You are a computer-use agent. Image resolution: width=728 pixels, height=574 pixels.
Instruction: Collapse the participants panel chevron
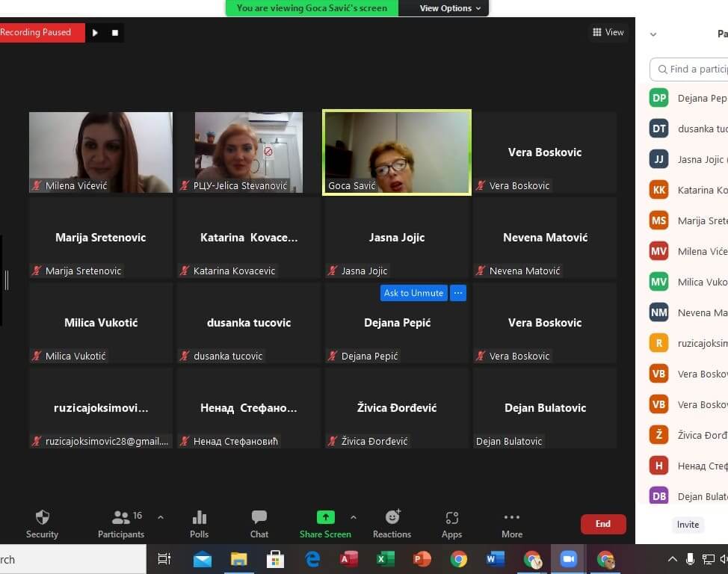pyautogui.click(x=653, y=34)
